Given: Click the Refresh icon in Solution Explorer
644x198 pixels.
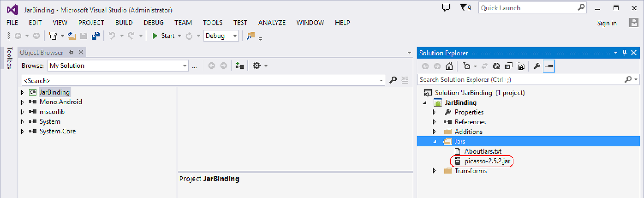Looking at the screenshot, I should [496, 66].
